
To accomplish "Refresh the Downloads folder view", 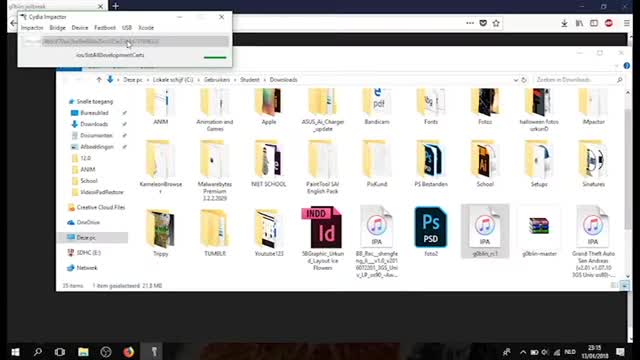I will point(524,80).
